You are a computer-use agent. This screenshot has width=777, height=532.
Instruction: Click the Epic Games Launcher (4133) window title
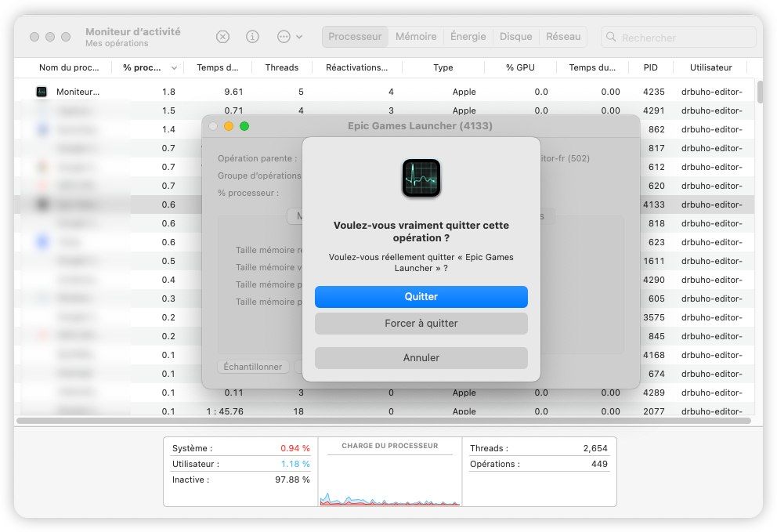pyautogui.click(x=420, y=126)
